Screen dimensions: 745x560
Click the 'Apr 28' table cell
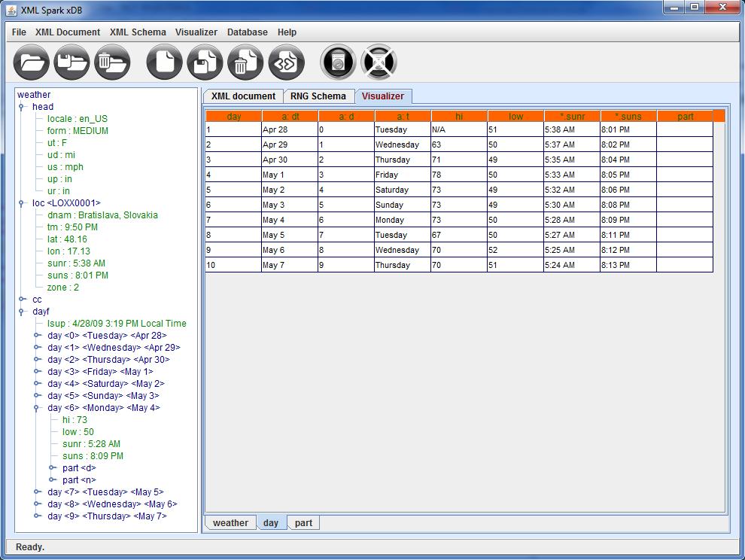[290, 129]
